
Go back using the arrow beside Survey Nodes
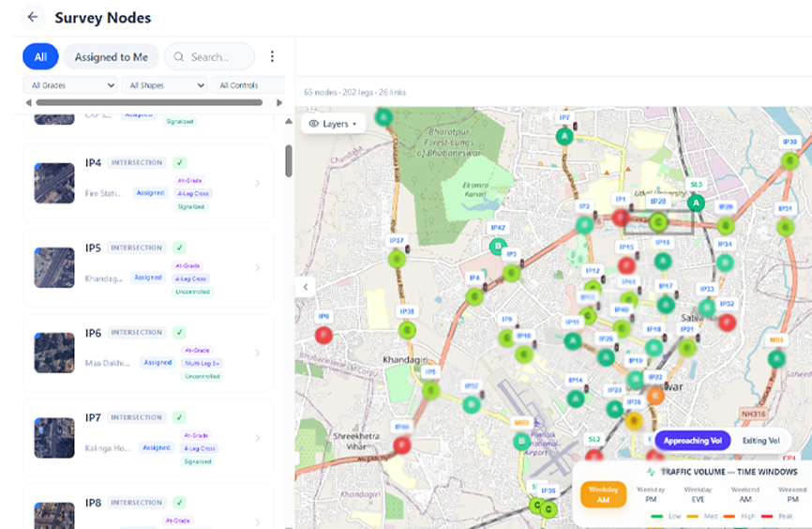point(33,17)
